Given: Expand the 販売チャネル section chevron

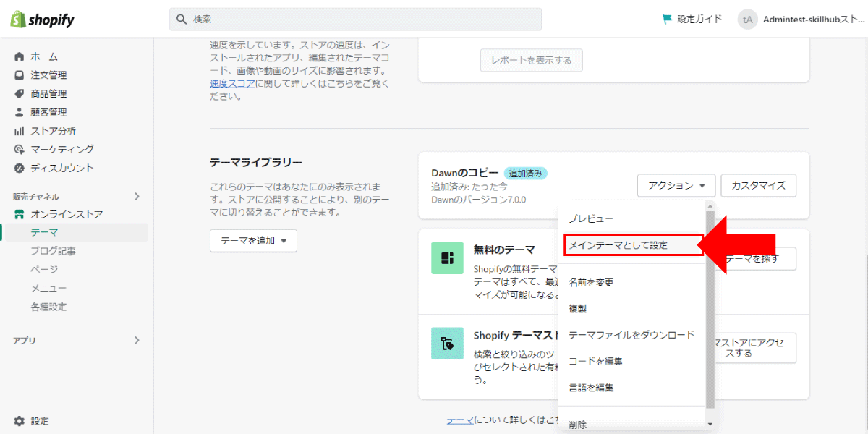Looking at the screenshot, I should 137,196.
